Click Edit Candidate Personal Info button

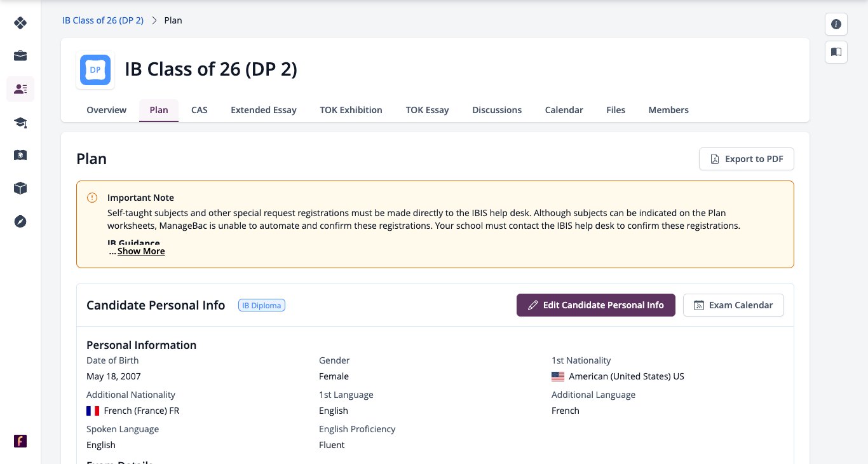tap(596, 305)
